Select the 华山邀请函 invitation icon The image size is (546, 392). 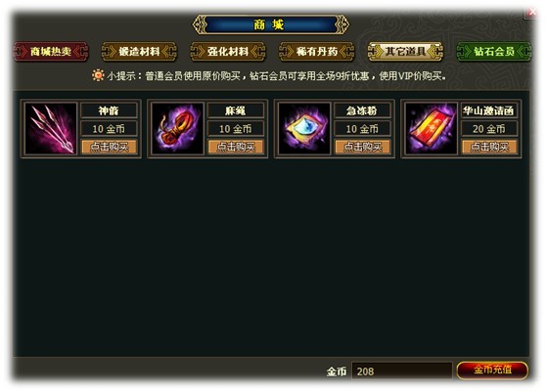click(432, 129)
